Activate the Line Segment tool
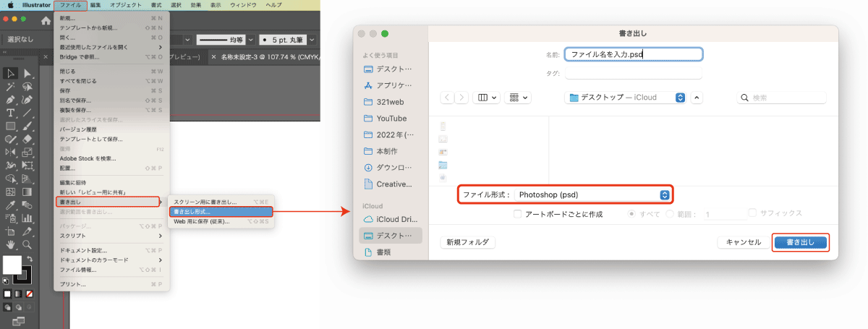Viewport: 868px width, 329px height. (x=27, y=113)
